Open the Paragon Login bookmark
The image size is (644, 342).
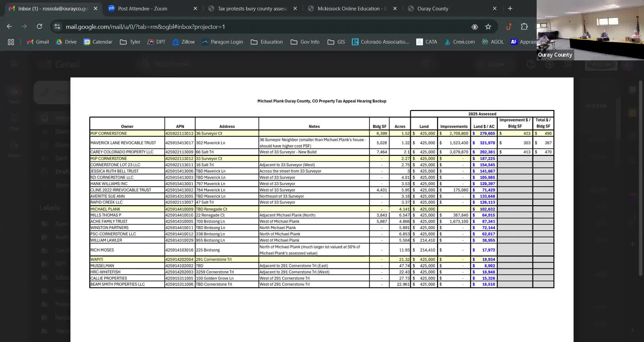(x=222, y=42)
